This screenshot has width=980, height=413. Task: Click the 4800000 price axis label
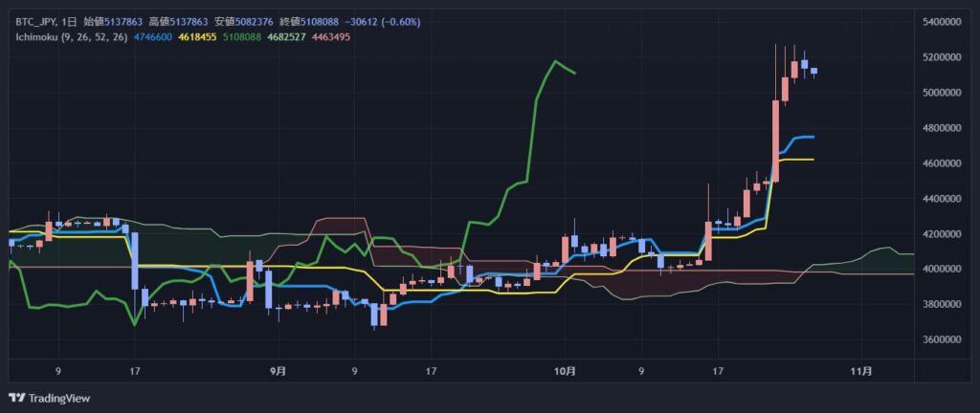coord(942,128)
